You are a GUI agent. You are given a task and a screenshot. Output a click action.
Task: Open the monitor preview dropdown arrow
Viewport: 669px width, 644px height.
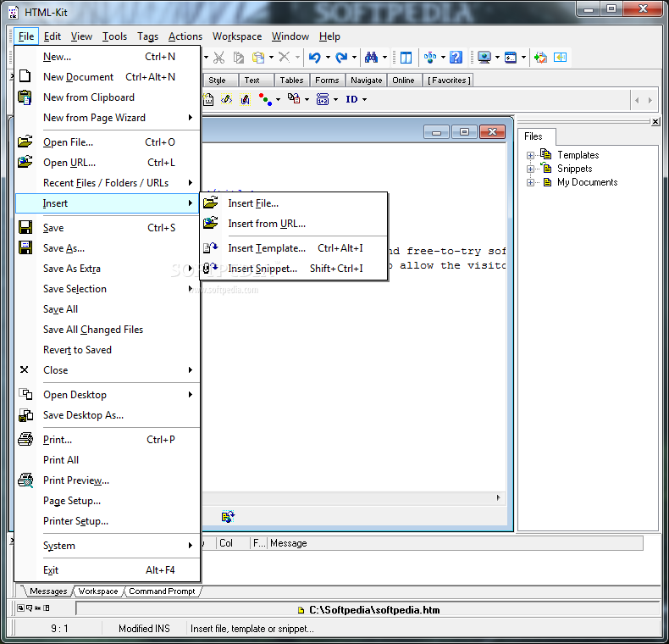(x=497, y=58)
